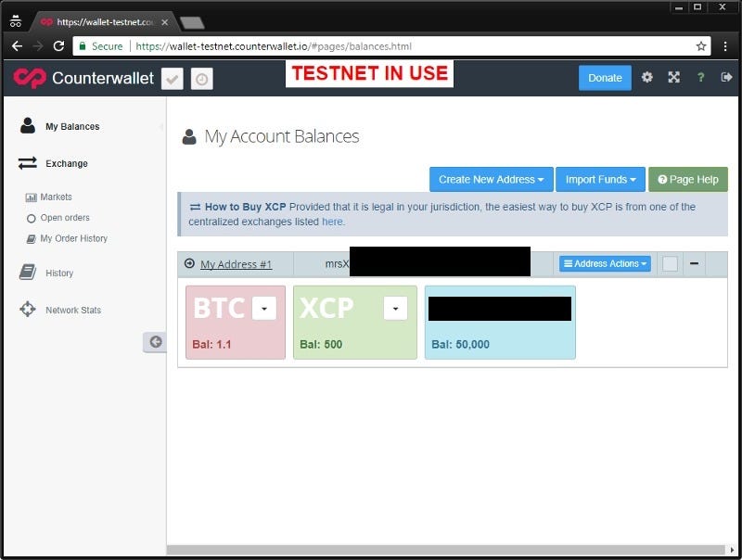Click the browser address bar URL
The image size is (742, 560).
pyautogui.click(x=274, y=45)
